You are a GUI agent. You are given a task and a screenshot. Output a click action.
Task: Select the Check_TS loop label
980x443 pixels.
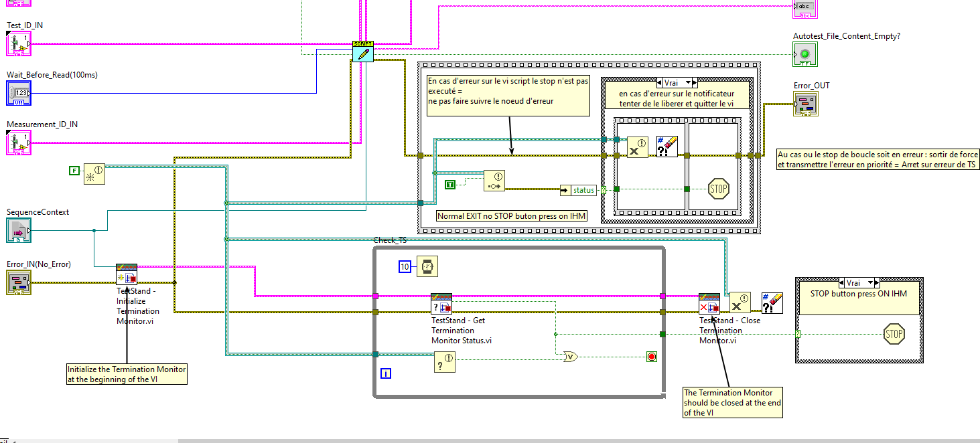390,240
